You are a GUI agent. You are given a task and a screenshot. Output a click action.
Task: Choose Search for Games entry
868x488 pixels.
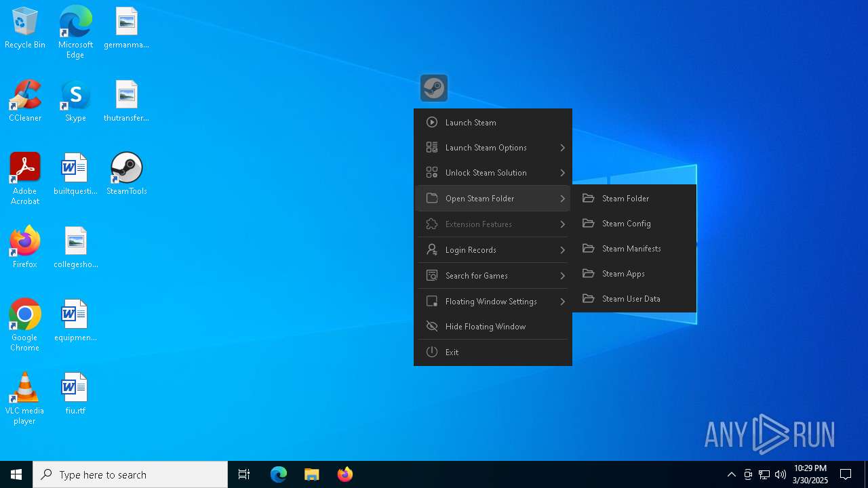click(x=493, y=276)
